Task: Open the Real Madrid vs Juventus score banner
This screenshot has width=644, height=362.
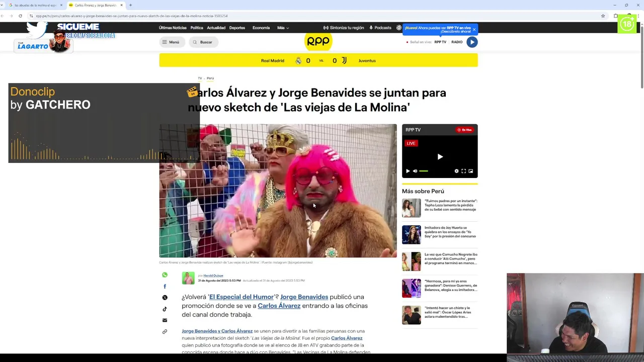Action: tap(318, 61)
